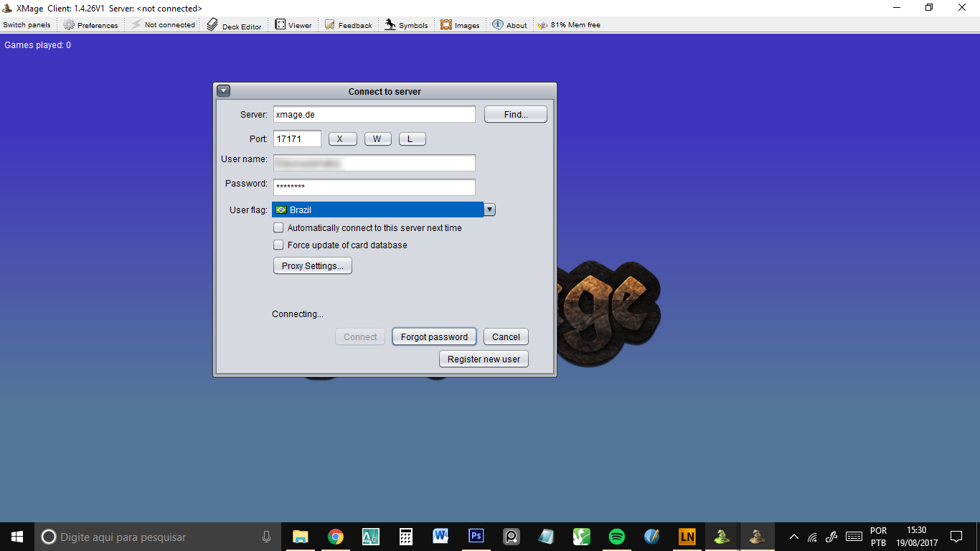Viewport: 980px width, 551px height.
Task: Open the Images download tool
Action: [x=460, y=25]
